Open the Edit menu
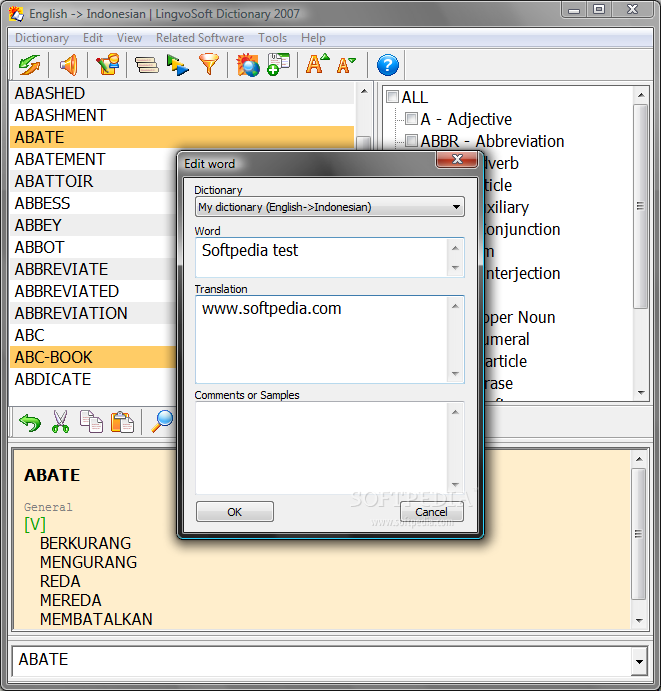Screen dimensions: 661x691 (x=93, y=38)
